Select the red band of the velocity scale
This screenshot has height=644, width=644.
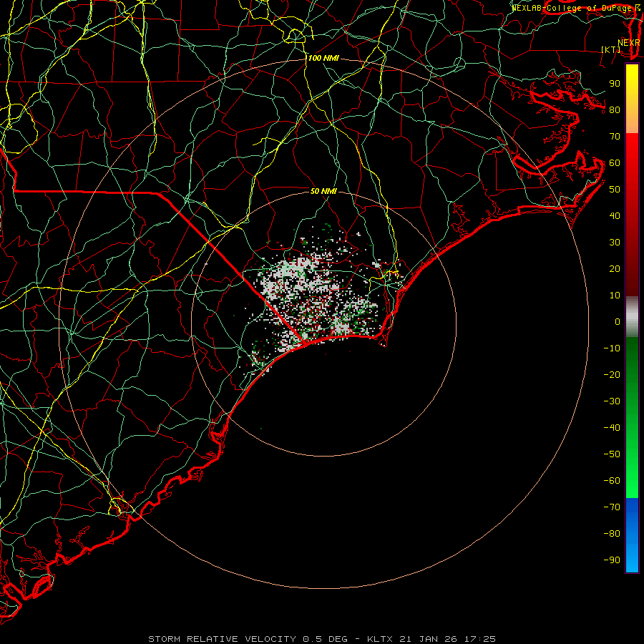tap(632, 215)
